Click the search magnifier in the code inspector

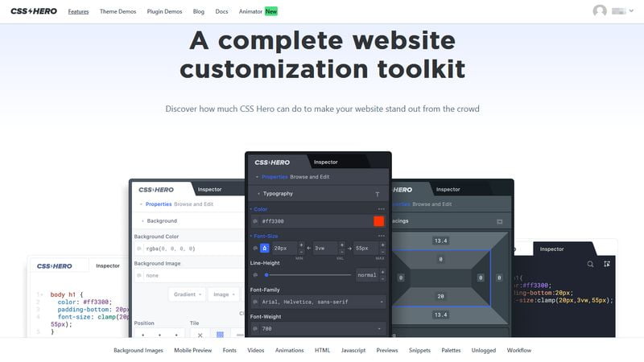[x=590, y=264]
